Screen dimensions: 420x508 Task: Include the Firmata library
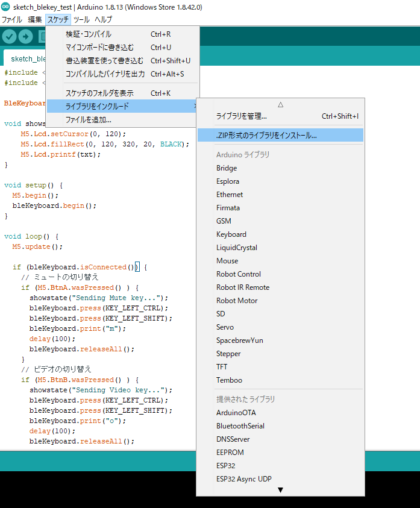(x=280, y=208)
